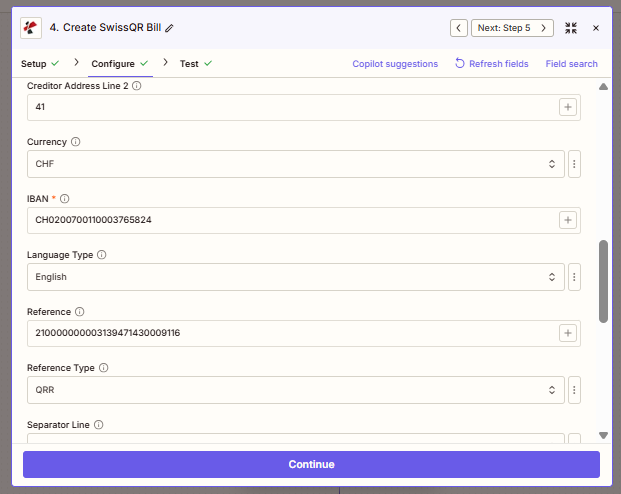
Task: Open three-dot options beside Language Type
Action: (574, 277)
